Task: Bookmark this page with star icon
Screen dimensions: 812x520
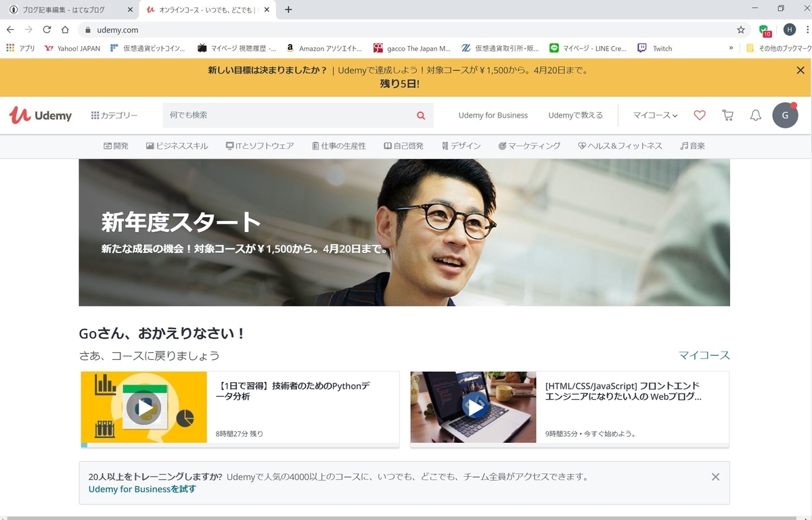Action: (x=740, y=30)
